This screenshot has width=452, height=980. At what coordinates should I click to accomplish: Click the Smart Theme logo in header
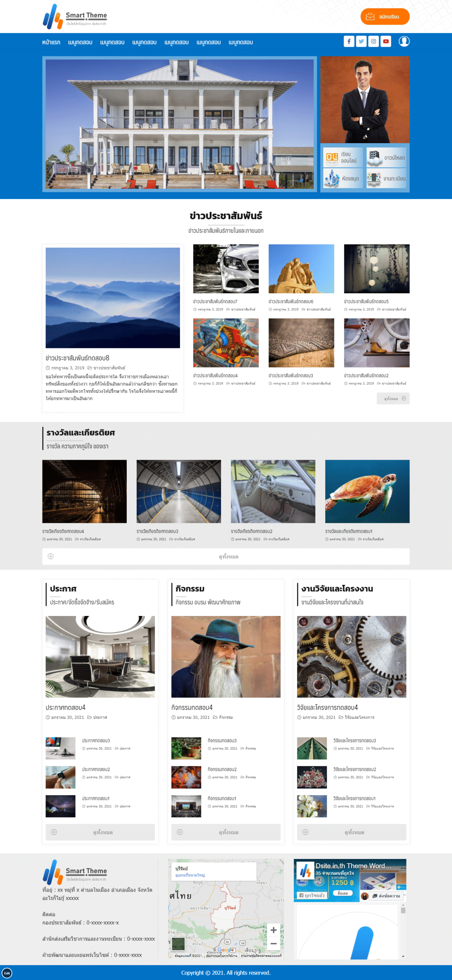75,16
